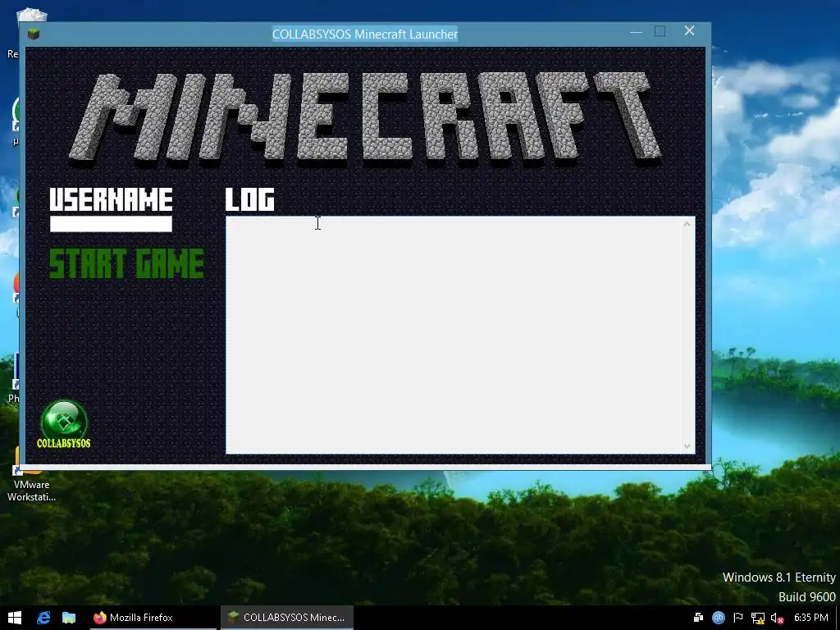Open File Explorer from the taskbar
Screen dimensions: 840x630
69,618
